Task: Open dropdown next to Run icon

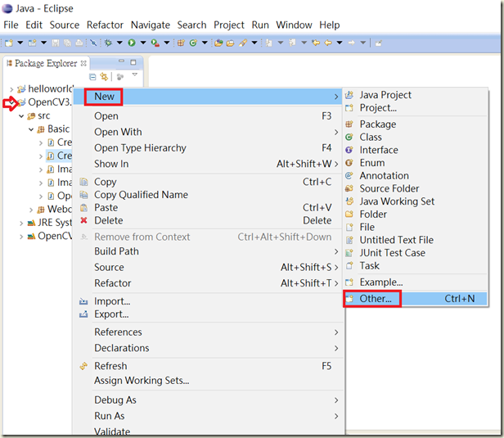Action: (x=143, y=43)
